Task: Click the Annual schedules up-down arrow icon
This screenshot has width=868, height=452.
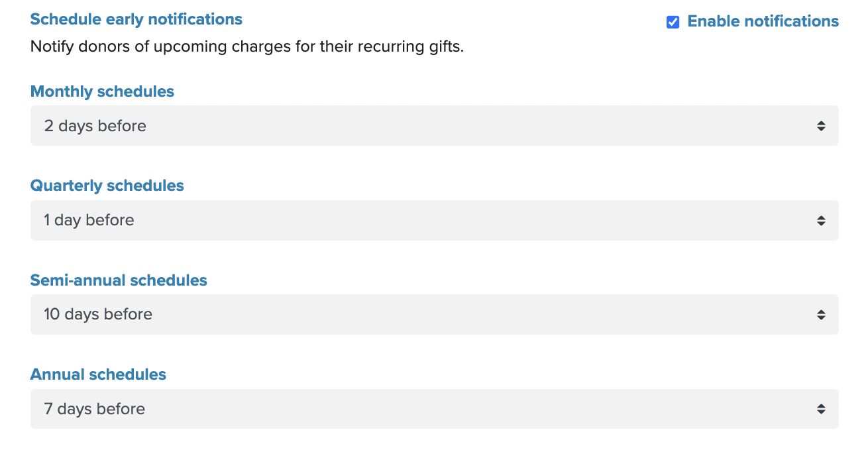Action: pyautogui.click(x=821, y=409)
